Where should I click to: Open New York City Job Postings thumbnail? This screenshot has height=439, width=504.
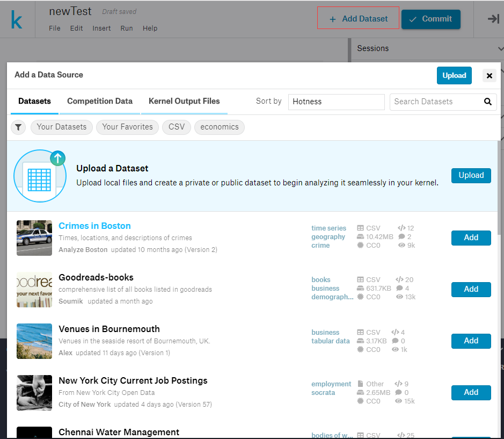(34, 392)
